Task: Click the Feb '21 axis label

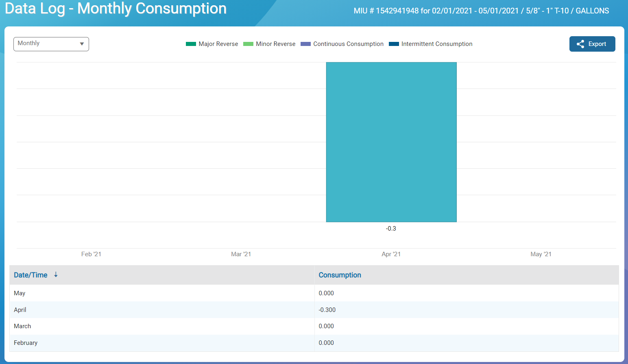Action: 91,254
